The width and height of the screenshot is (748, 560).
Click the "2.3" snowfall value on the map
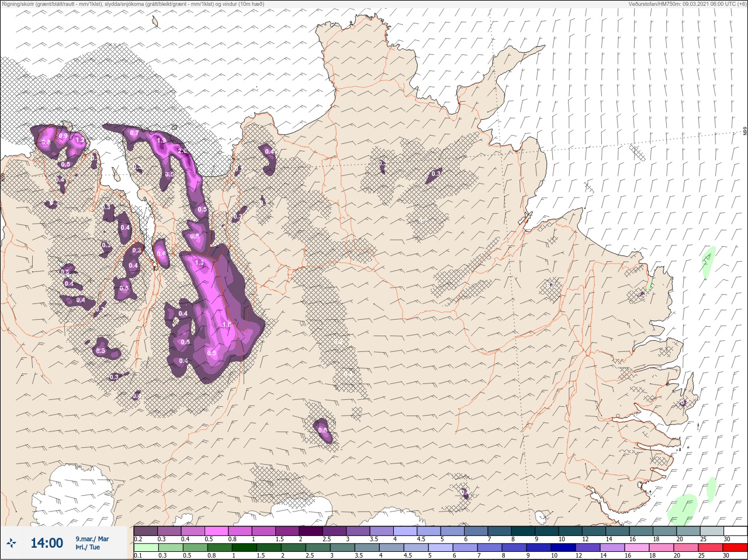pos(182,151)
